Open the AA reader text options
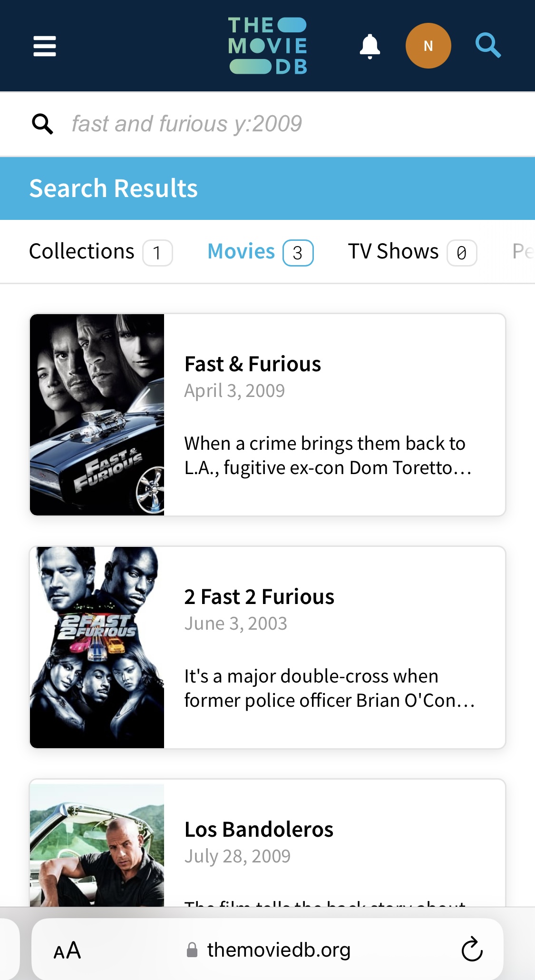Image resolution: width=535 pixels, height=980 pixels. pyautogui.click(x=67, y=950)
